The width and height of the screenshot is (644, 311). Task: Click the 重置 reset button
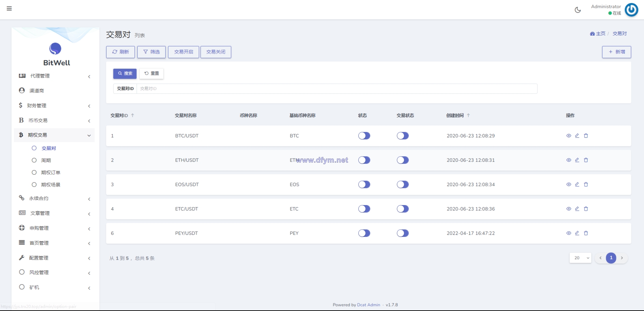(x=152, y=73)
